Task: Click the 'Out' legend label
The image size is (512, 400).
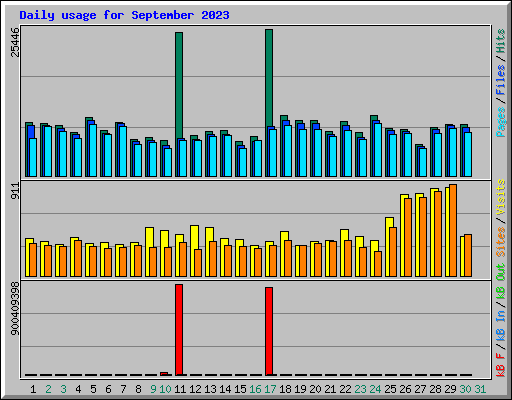Action: pyautogui.click(x=500, y=272)
